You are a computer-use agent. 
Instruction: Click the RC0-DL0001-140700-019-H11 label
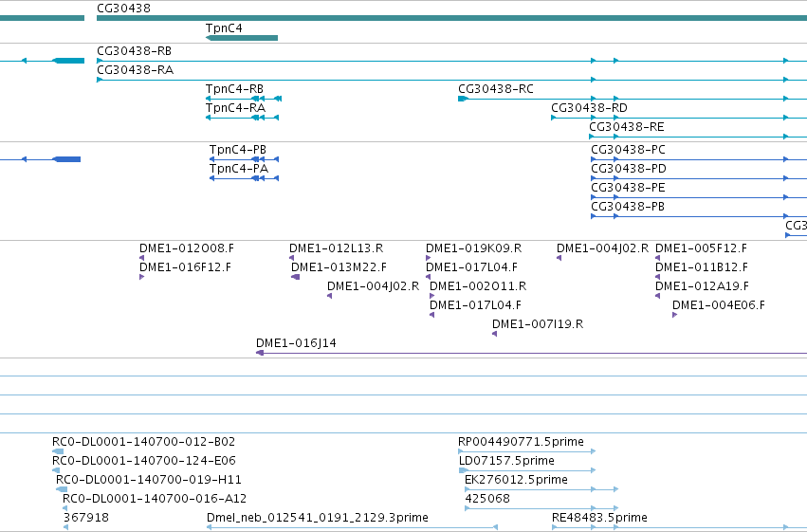point(149,480)
